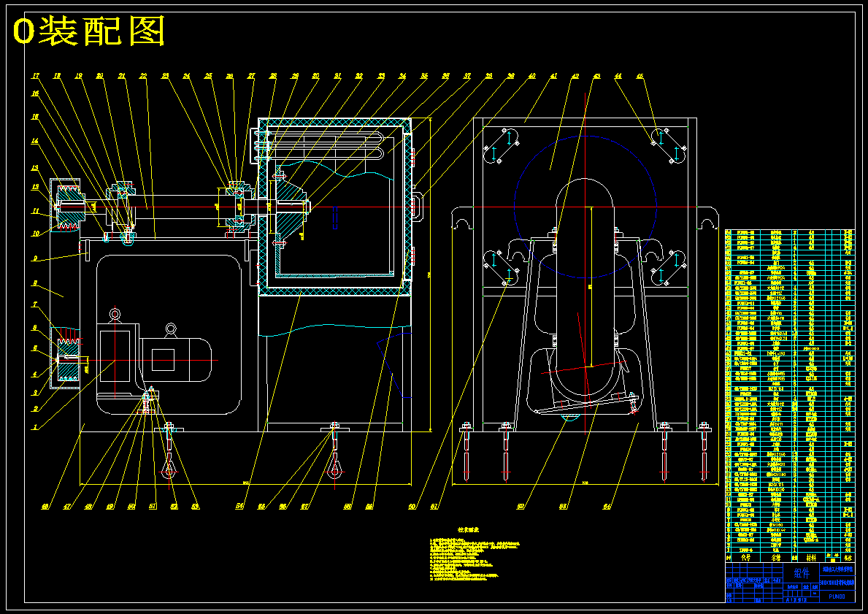The width and height of the screenshot is (868, 614).
Task: Click part balloon number 54
Action: (239, 506)
